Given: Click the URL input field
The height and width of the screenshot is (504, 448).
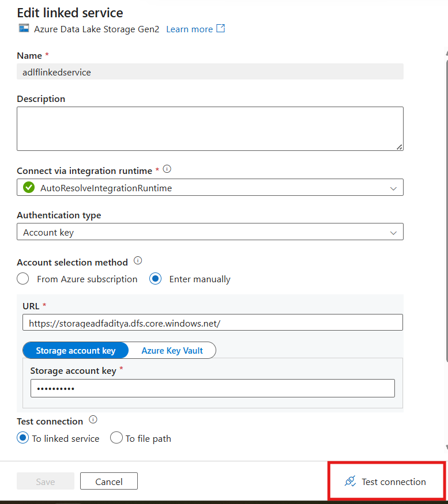Looking at the screenshot, I should [212, 323].
